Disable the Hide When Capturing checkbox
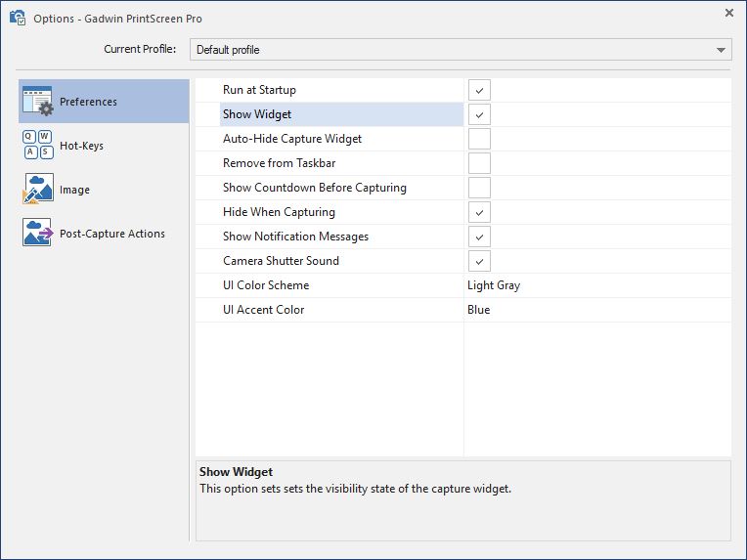747x560 pixels. click(479, 212)
